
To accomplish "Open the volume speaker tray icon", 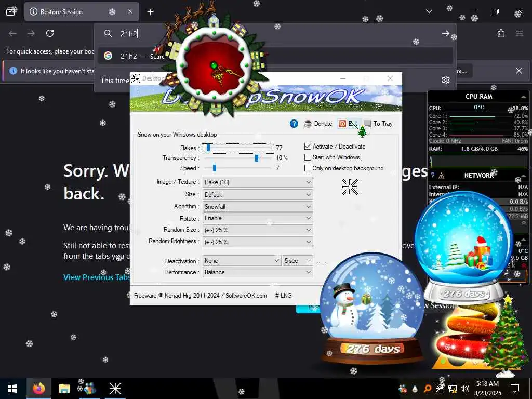I will coord(465,389).
